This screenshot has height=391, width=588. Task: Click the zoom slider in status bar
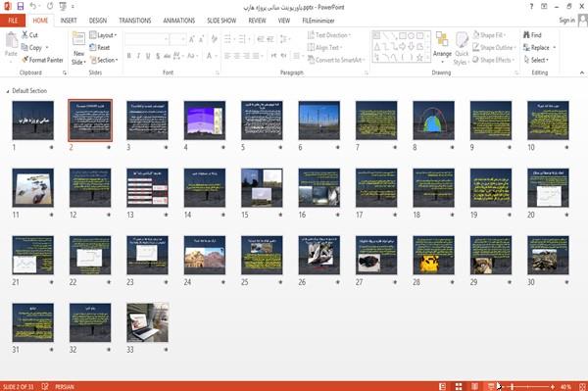528,386
